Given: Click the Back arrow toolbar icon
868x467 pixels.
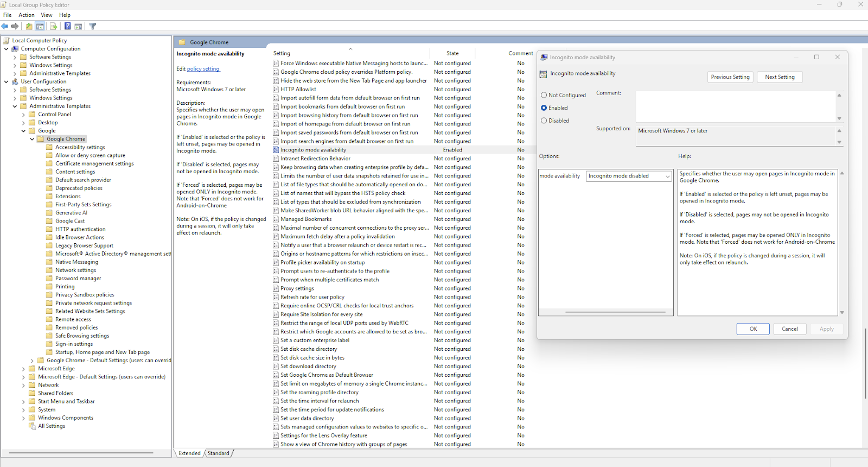Looking at the screenshot, I should tap(5, 26).
